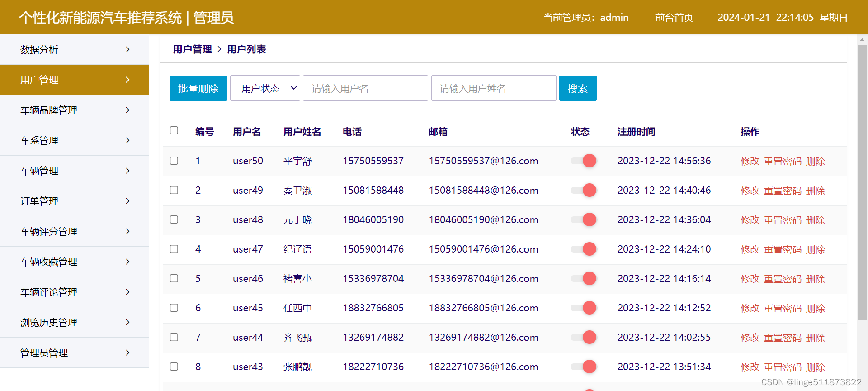Click the 注册时间 column header
Screen dimensions: 868x391
[637, 132]
